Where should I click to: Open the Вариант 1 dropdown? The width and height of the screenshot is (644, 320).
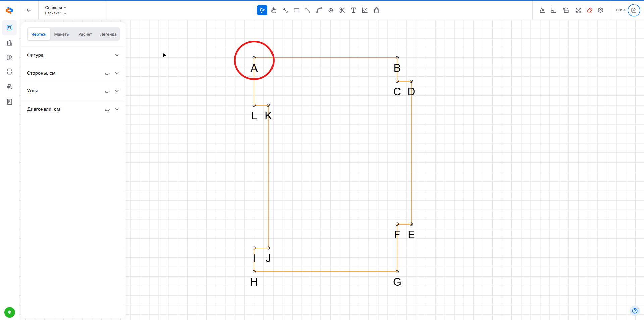[55, 13]
